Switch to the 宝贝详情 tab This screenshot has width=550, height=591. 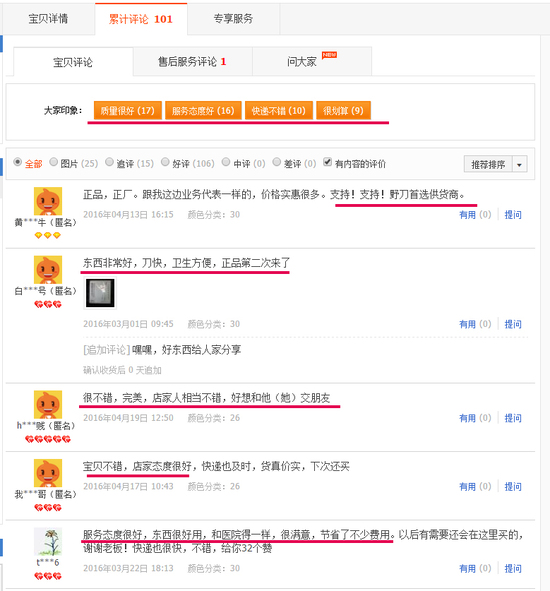tap(49, 19)
